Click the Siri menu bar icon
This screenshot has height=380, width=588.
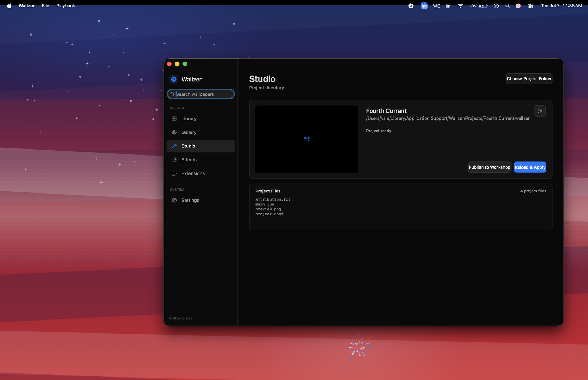coord(518,6)
